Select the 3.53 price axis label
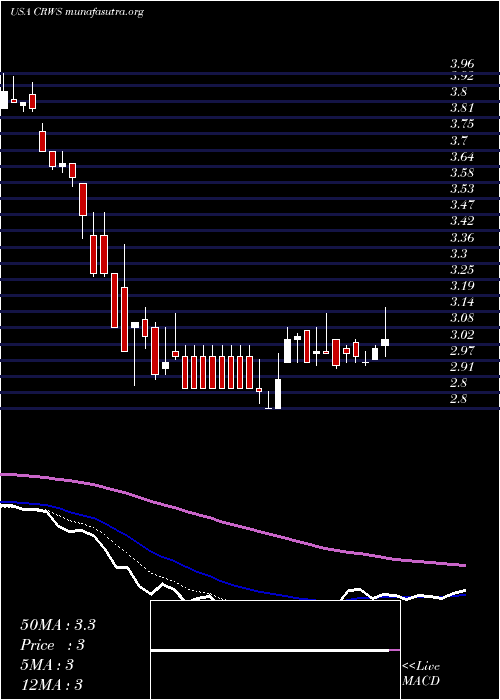Viewport: 500px width, 700px height. tap(462, 188)
